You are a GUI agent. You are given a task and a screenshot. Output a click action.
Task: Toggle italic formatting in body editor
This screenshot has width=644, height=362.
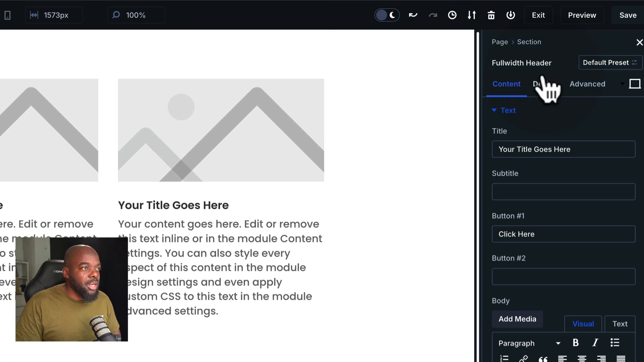pyautogui.click(x=595, y=343)
